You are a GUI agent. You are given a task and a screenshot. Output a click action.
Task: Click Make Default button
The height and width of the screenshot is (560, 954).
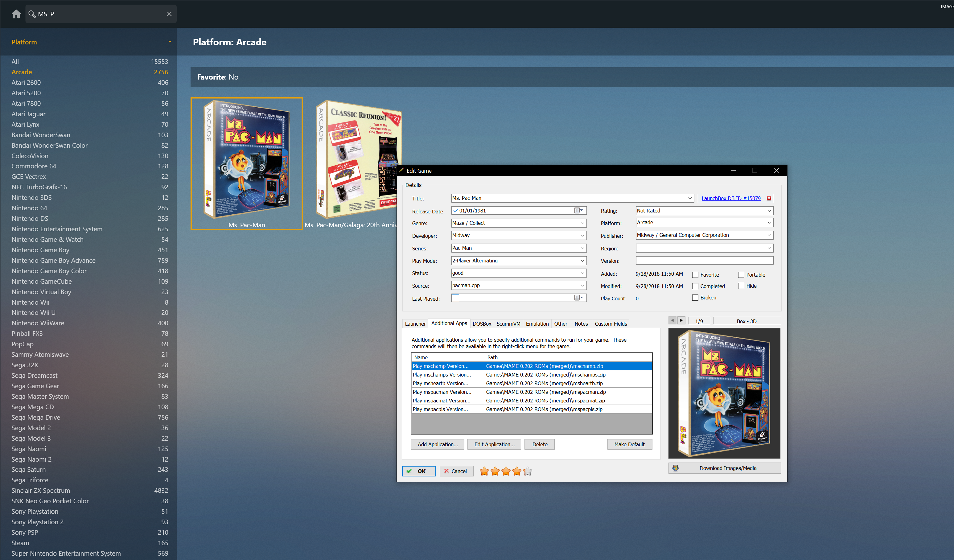pos(629,445)
